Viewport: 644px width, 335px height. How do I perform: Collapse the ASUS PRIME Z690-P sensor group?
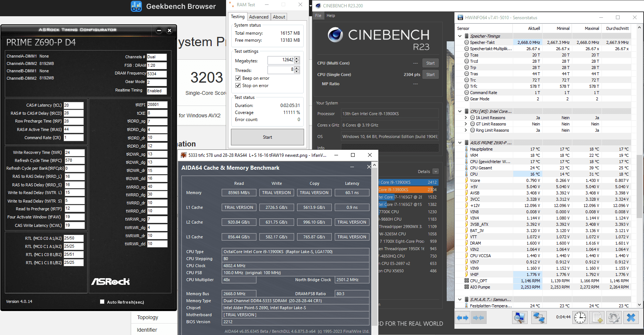point(460,142)
